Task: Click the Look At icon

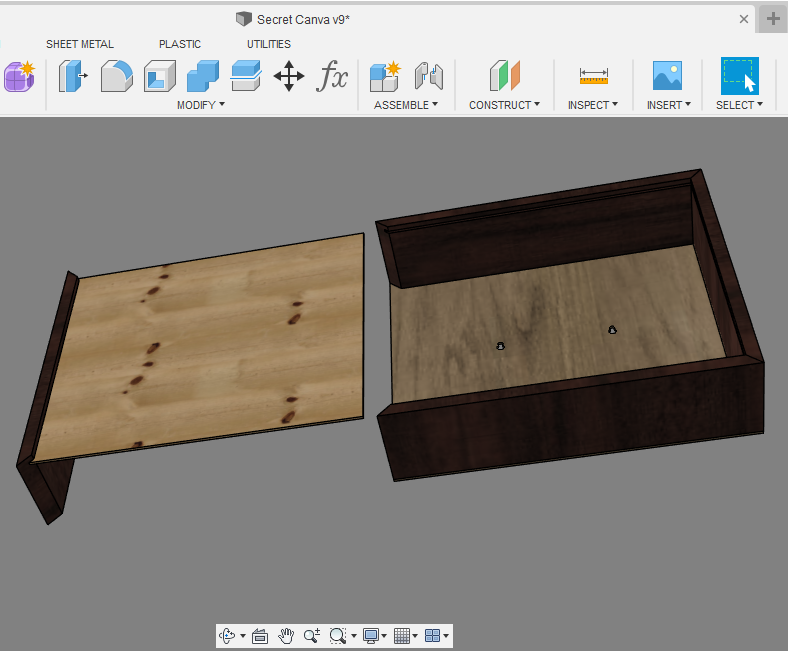Action: 260,636
